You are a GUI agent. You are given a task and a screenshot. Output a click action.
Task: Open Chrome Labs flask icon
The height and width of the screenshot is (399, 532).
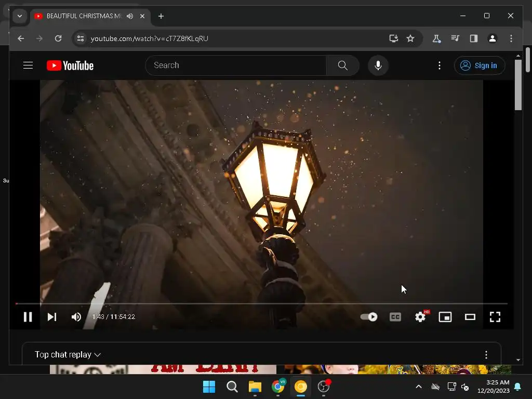coord(436,38)
